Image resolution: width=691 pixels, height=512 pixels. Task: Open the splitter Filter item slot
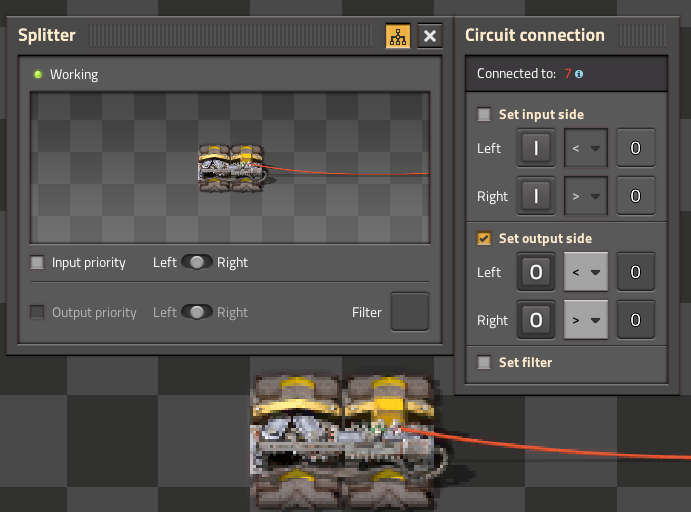[x=410, y=312]
